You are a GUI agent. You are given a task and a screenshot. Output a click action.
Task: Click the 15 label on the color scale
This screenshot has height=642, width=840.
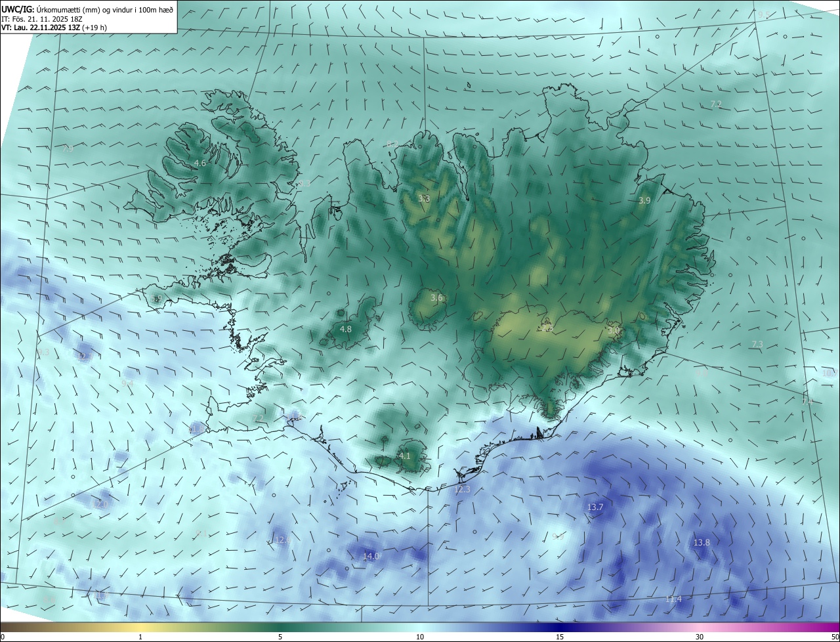tap(560, 637)
